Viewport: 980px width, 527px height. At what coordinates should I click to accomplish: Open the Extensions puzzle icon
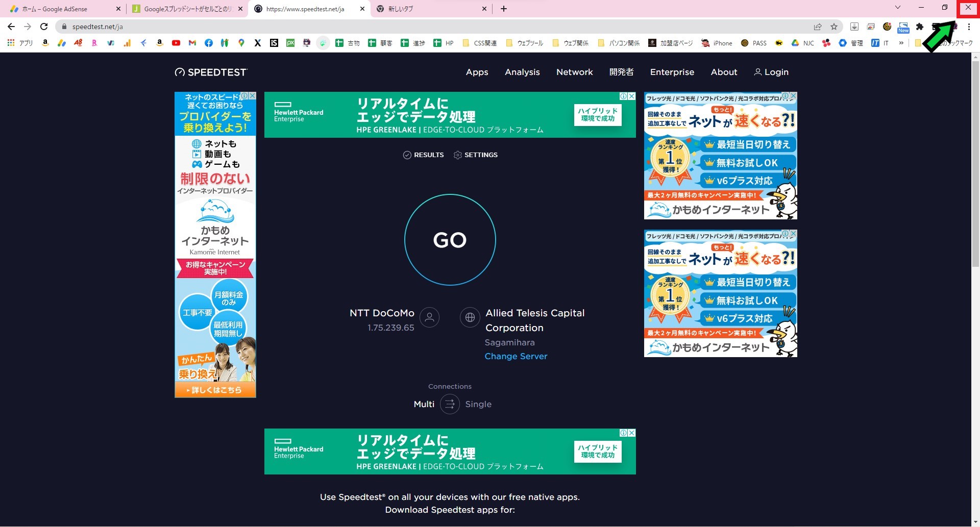tap(920, 27)
